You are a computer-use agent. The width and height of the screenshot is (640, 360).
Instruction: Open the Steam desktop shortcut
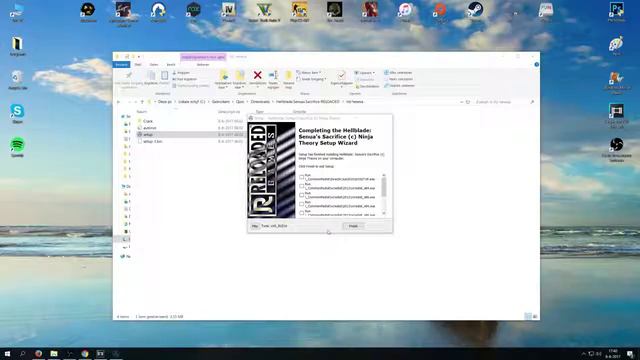[475, 11]
